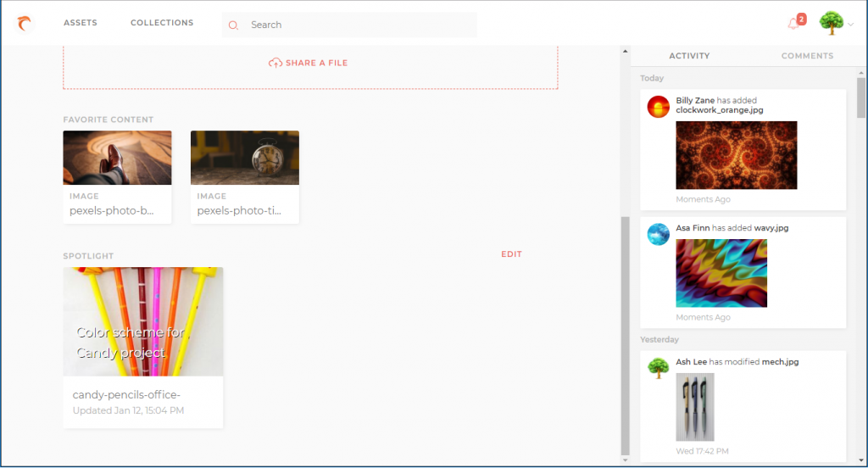Focus the Search input field
This screenshot has height=468, width=868.
349,25
